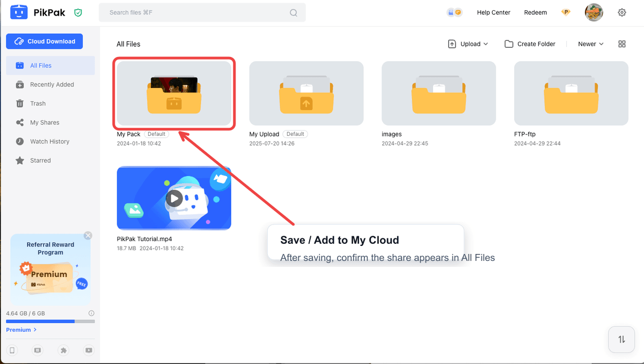Open the Referral Reward Program Premium banner
Image resolution: width=644 pixels, height=364 pixels.
pos(50,270)
